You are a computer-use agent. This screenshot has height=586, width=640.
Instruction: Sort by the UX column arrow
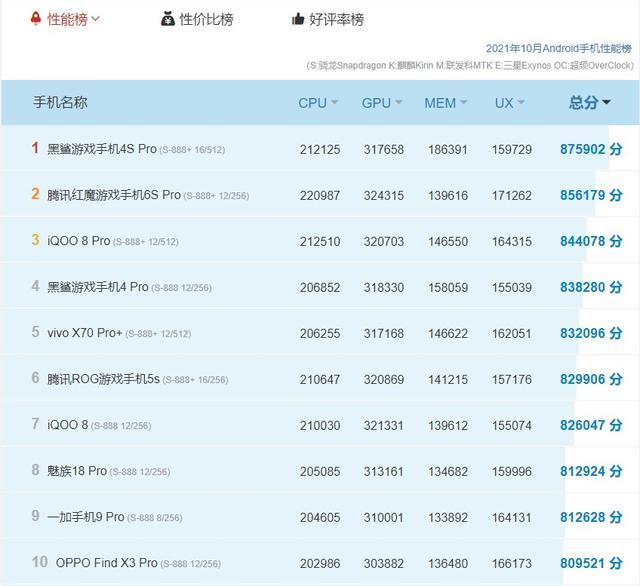pos(520,102)
